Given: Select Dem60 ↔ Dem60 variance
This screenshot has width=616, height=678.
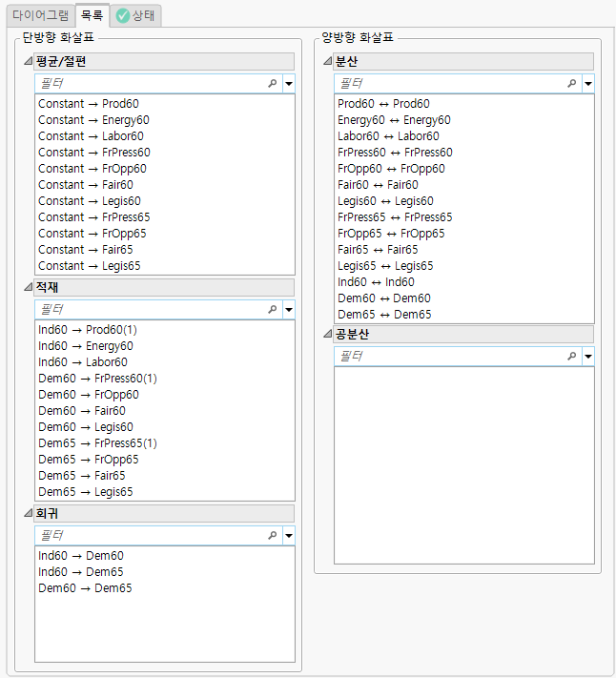Looking at the screenshot, I should [x=464, y=298].
